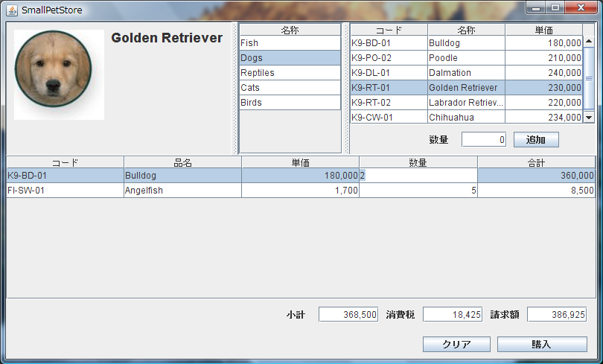Click the 購入 purchase button
603x364 pixels.
pyautogui.click(x=541, y=344)
